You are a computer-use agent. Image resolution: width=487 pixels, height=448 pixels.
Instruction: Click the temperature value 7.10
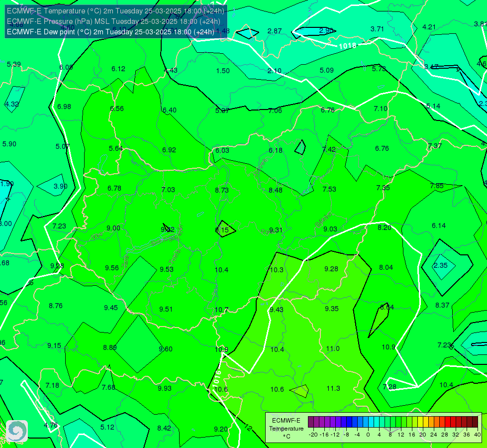click(381, 109)
